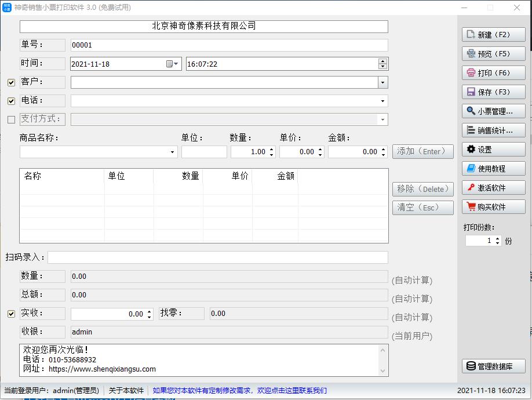This screenshot has width=532, height=400.
Task: Open 管理数据库 database manager
Action: pyautogui.click(x=493, y=366)
